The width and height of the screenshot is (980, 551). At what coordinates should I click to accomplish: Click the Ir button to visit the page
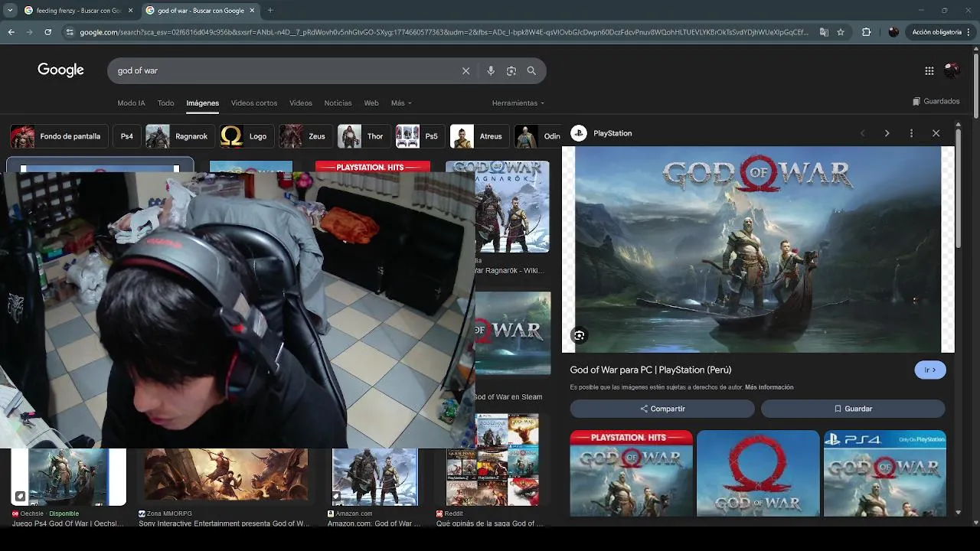pos(930,370)
